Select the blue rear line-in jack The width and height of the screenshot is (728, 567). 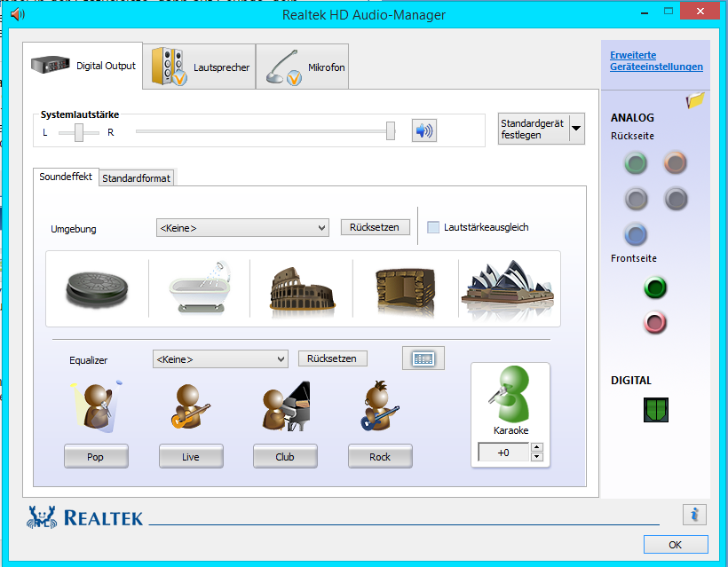[x=635, y=234]
